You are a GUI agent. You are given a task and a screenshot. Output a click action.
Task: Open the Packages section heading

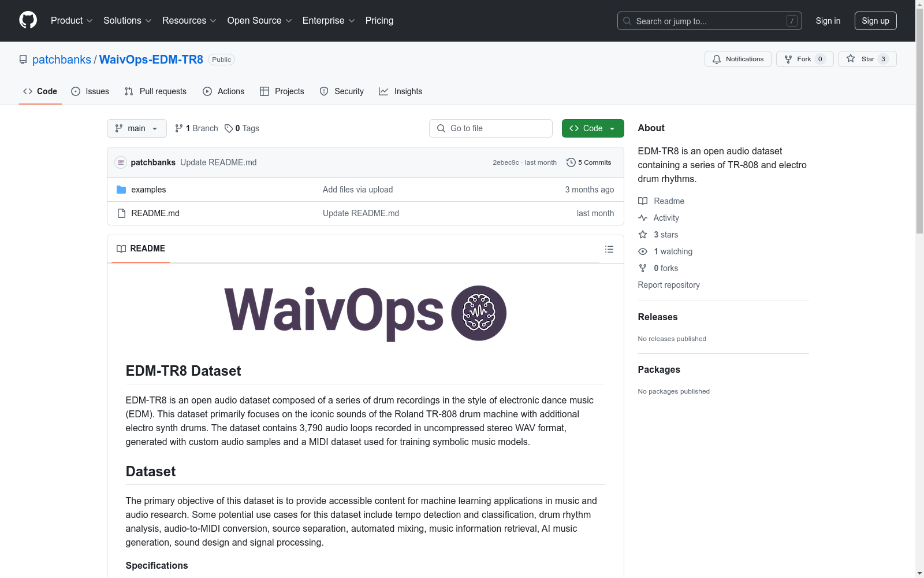(x=659, y=369)
